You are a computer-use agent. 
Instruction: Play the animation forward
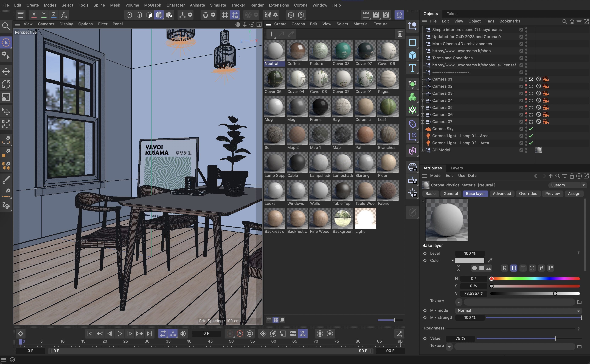point(119,334)
